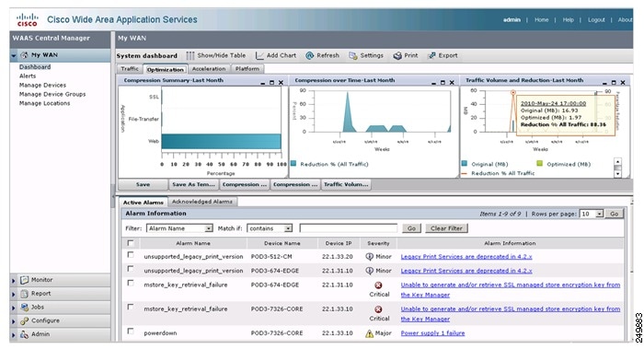Switch to the Optimization tab
Viewport: 644px width, 349px height.
coord(165,69)
